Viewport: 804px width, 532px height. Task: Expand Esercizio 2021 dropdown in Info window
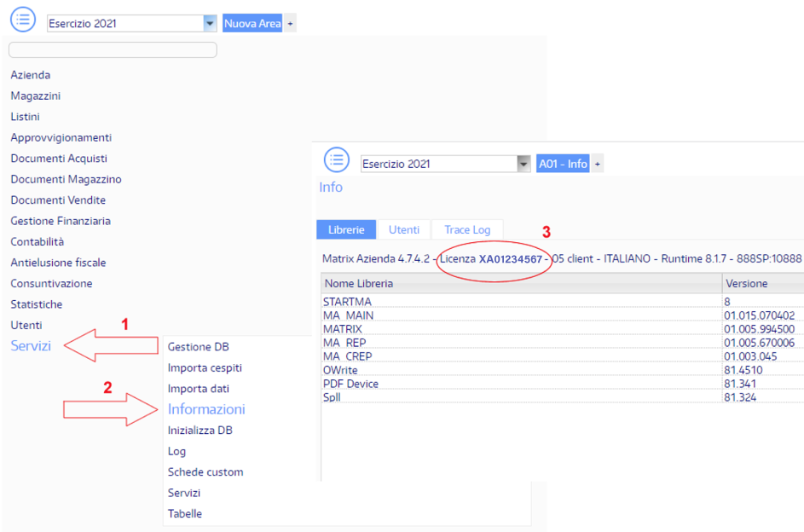pyautogui.click(x=523, y=164)
